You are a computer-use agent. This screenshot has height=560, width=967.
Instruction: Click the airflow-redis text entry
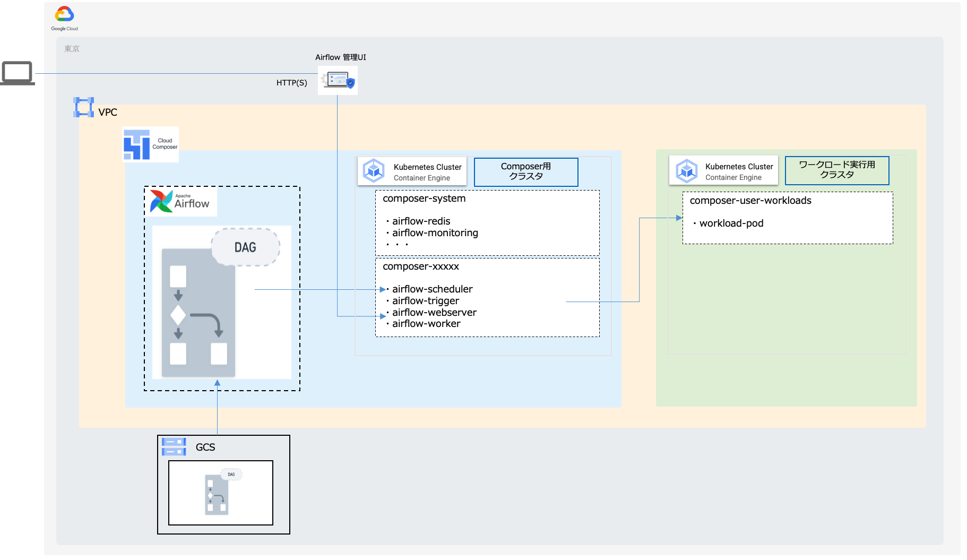[x=421, y=221]
